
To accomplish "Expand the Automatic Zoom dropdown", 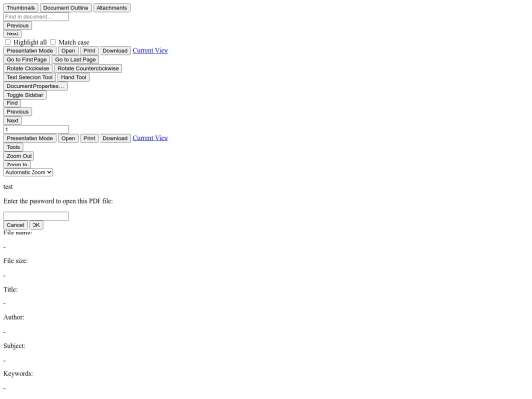I will tap(29, 172).
